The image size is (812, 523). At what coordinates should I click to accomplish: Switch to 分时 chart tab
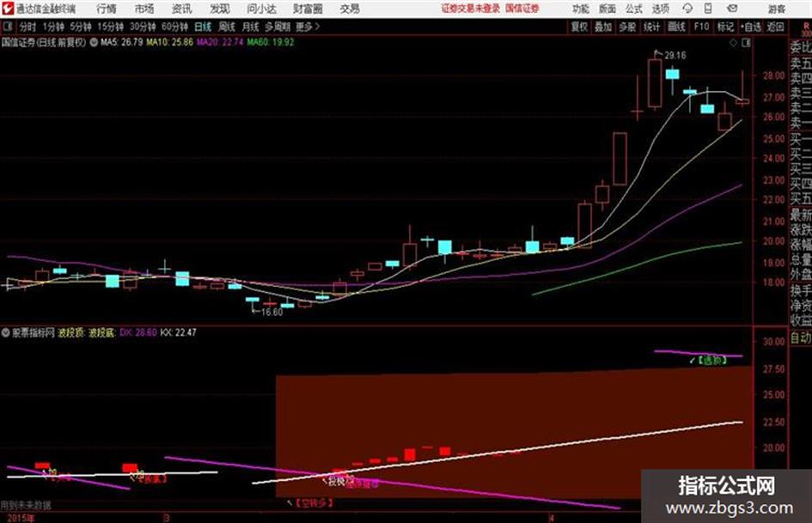(27, 27)
